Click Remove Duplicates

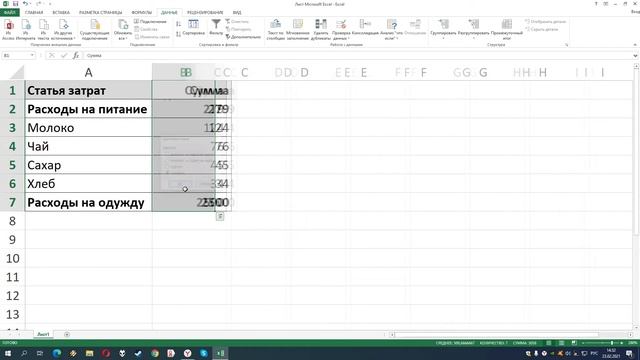point(321,29)
